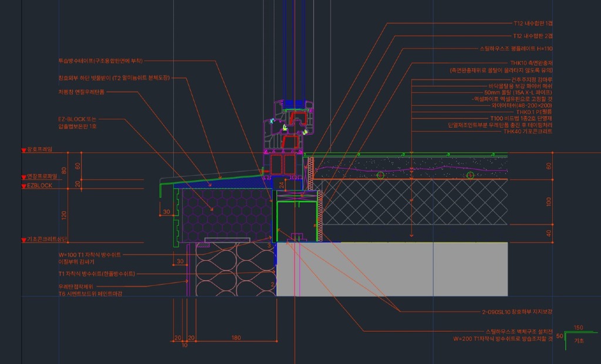Viewport: 601px width, 364px height.
Task: Click the '창호프레임' level marker text
Action: click(39, 149)
